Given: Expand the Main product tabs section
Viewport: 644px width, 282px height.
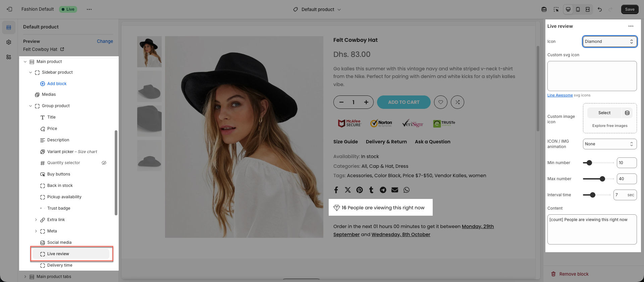Looking at the screenshot, I should point(25,277).
